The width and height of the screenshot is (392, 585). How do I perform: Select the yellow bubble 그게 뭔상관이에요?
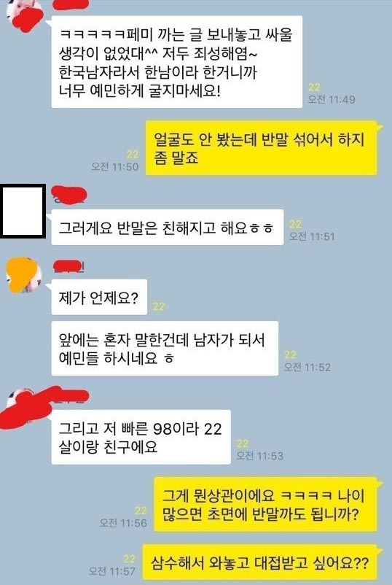coord(265,504)
